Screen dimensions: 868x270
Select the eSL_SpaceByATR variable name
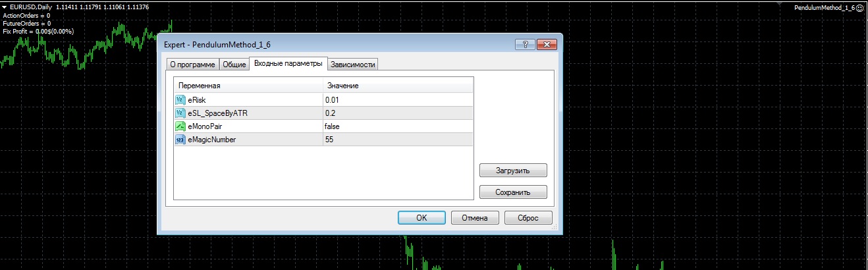217,113
